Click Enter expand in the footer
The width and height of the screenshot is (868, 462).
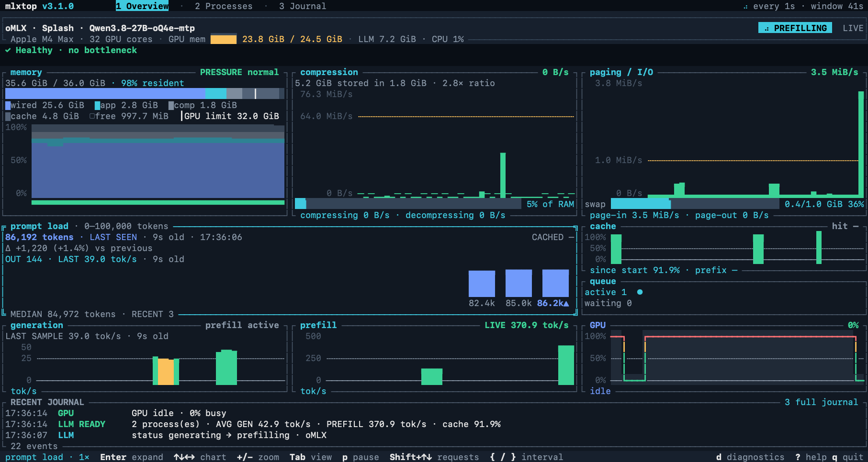tap(132, 457)
